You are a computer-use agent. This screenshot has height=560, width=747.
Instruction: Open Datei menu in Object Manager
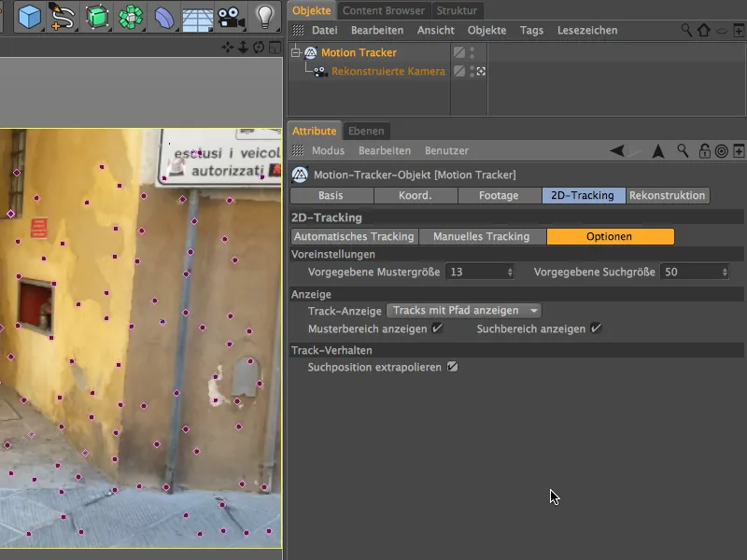coord(324,31)
